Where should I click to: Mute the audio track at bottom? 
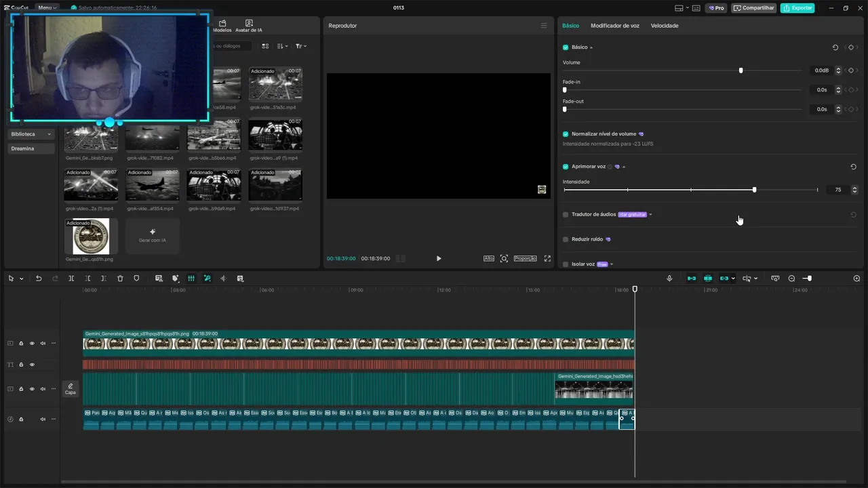click(x=43, y=419)
